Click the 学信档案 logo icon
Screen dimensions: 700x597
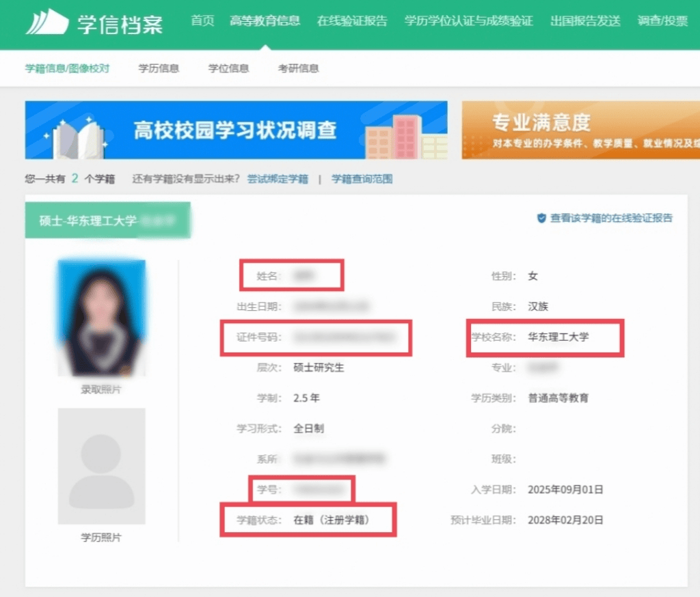click(x=47, y=22)
